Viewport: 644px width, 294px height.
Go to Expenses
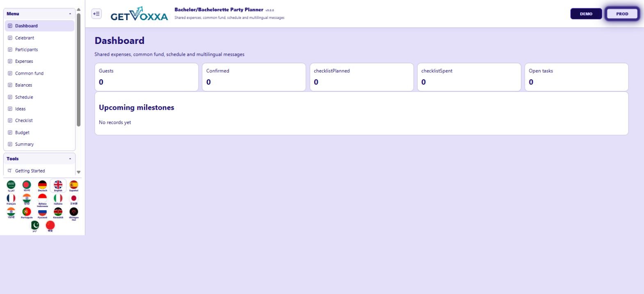click(x=39, y=61)
